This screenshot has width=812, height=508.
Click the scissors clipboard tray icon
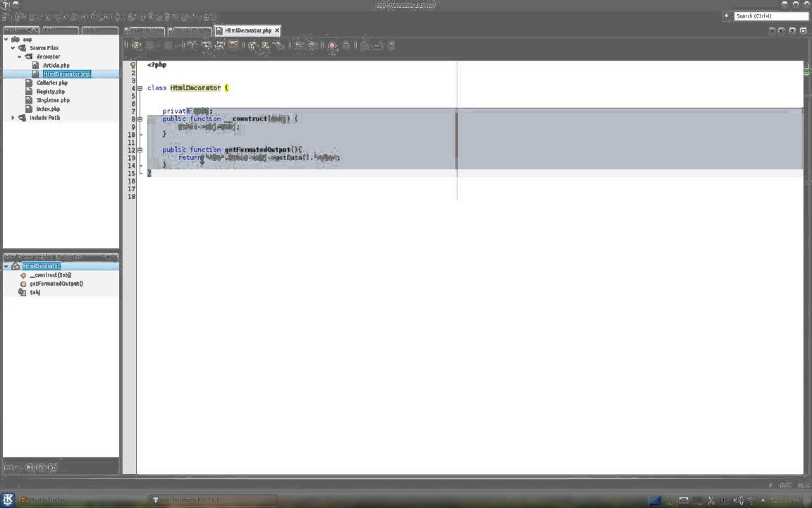click(711, 501)
